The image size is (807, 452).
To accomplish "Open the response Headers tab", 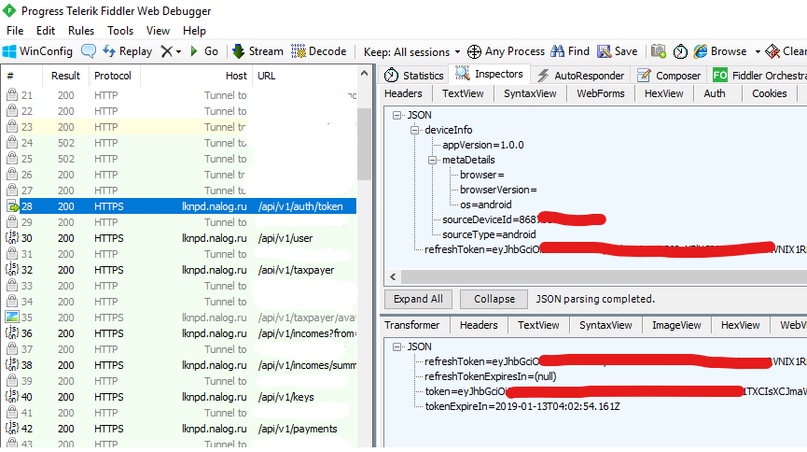I will [x=478, y=325].
